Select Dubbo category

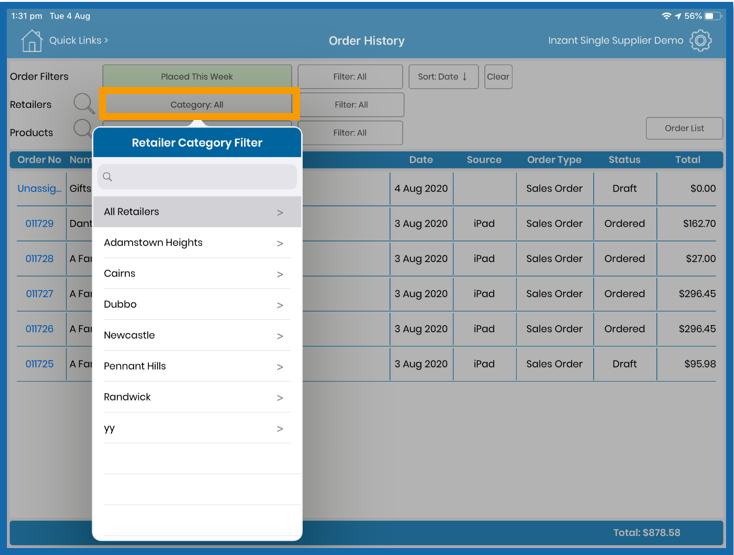coord(197,305)
